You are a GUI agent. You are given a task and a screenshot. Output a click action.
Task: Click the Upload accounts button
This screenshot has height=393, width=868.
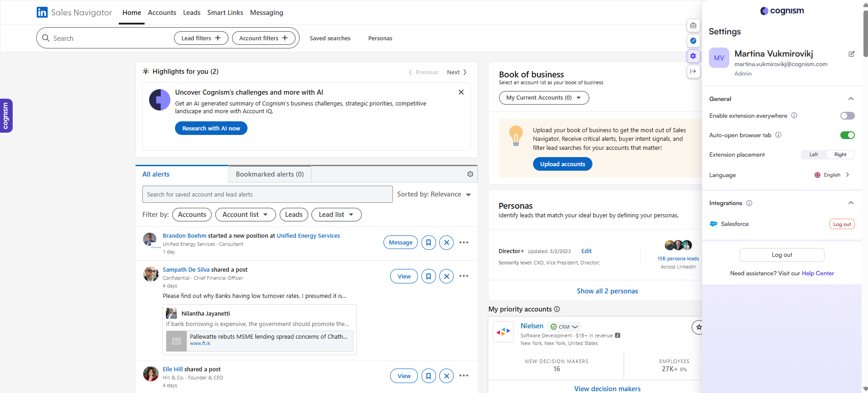[562, 164]
